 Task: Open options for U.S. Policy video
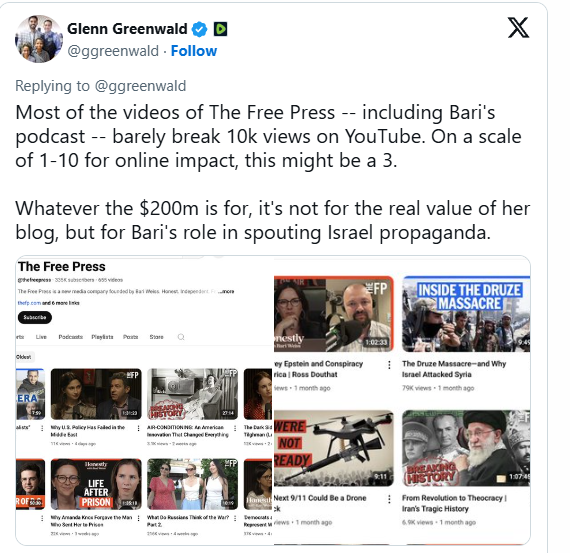[139, 428]
